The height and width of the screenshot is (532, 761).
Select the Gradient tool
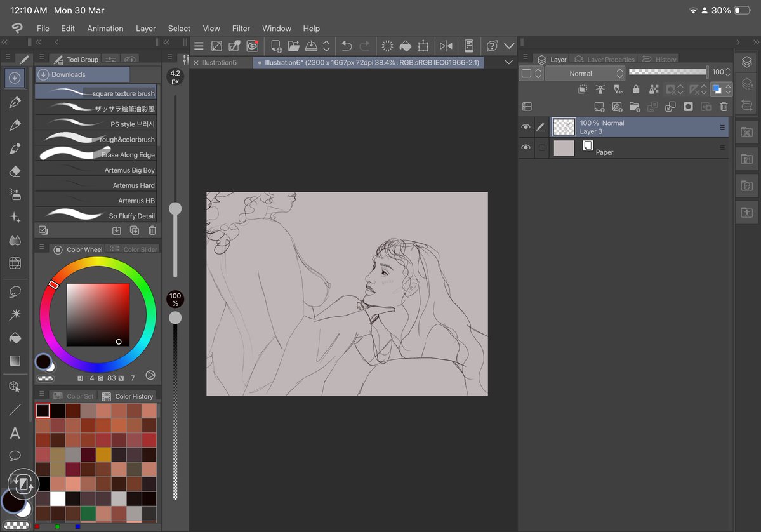click(15, 361)
